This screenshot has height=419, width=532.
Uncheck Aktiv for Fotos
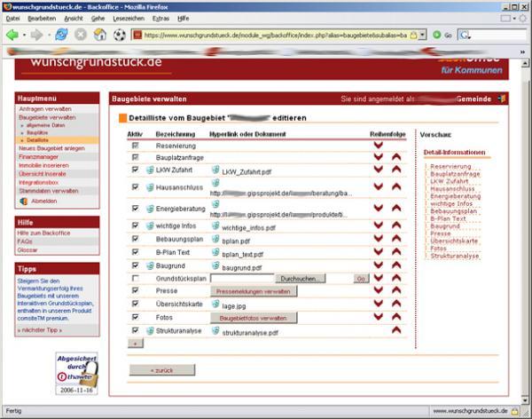click(x=135, y=317)
